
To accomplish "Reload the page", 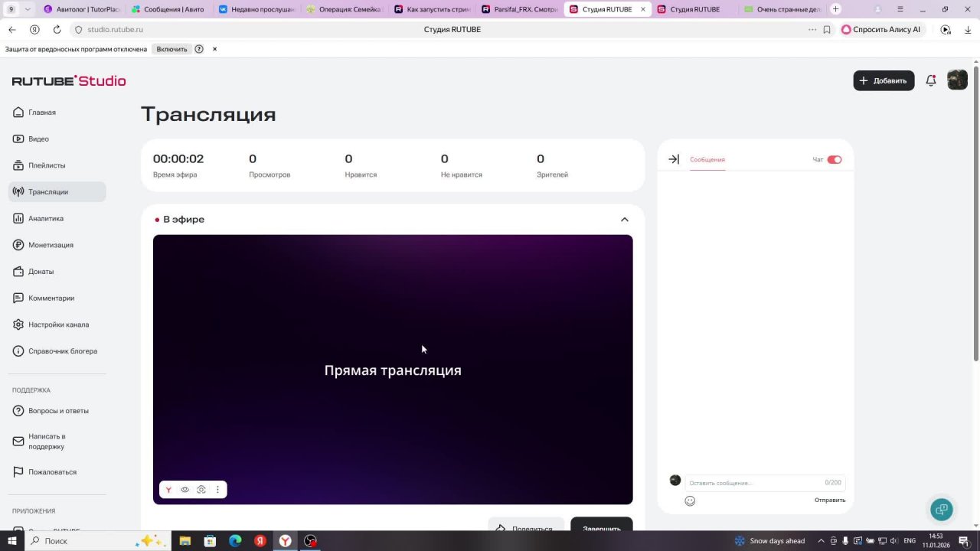I will click(x=57, y=30).
